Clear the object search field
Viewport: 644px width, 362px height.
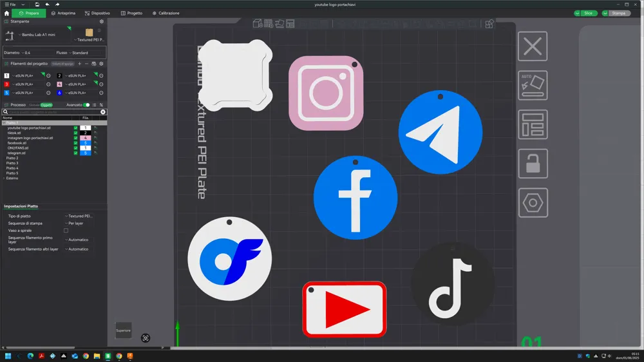pos(103,112)
